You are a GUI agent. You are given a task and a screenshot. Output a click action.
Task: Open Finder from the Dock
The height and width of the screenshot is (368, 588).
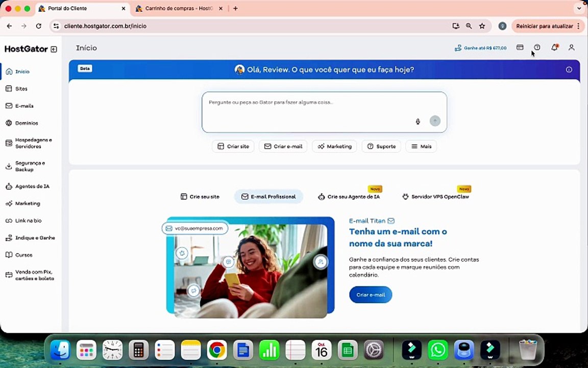60,350
